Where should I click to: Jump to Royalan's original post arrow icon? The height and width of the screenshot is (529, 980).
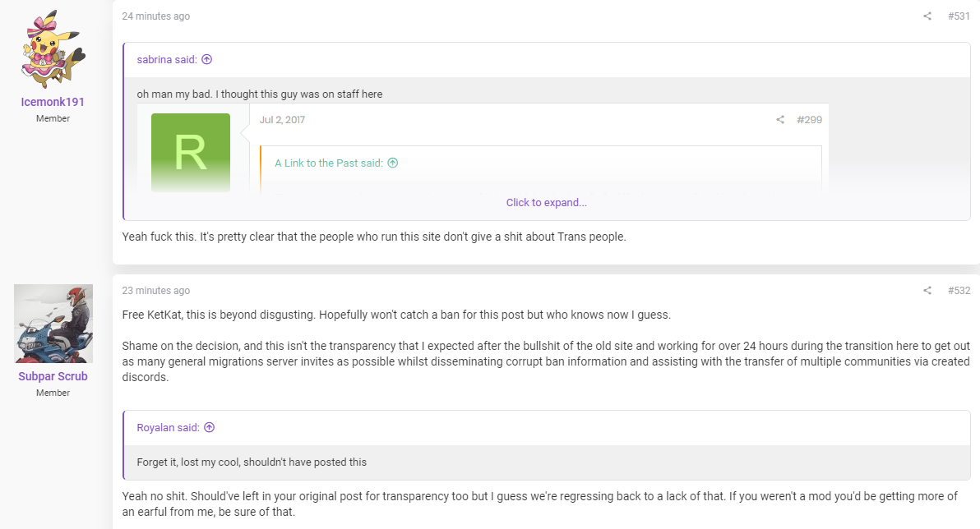[210, 427]
